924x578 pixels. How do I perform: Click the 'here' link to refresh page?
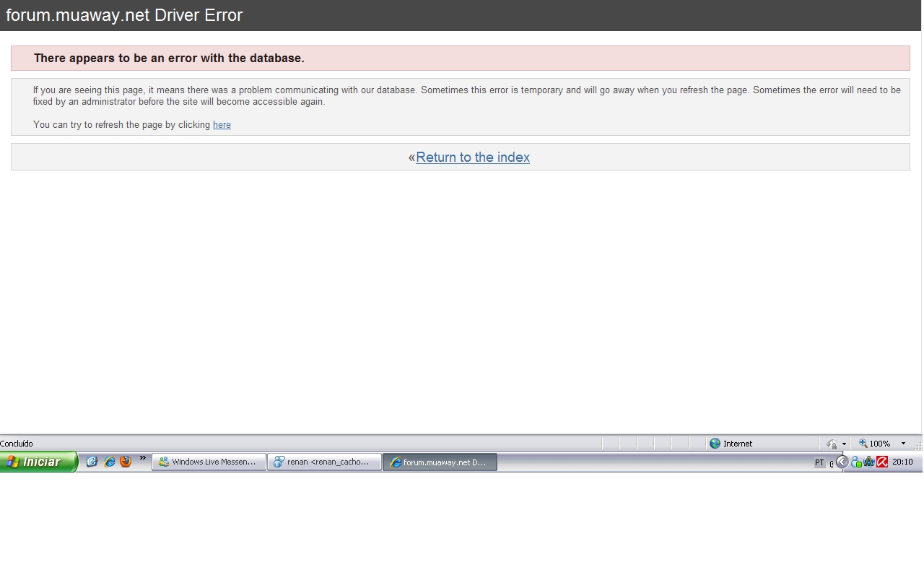tap(222, 125)
